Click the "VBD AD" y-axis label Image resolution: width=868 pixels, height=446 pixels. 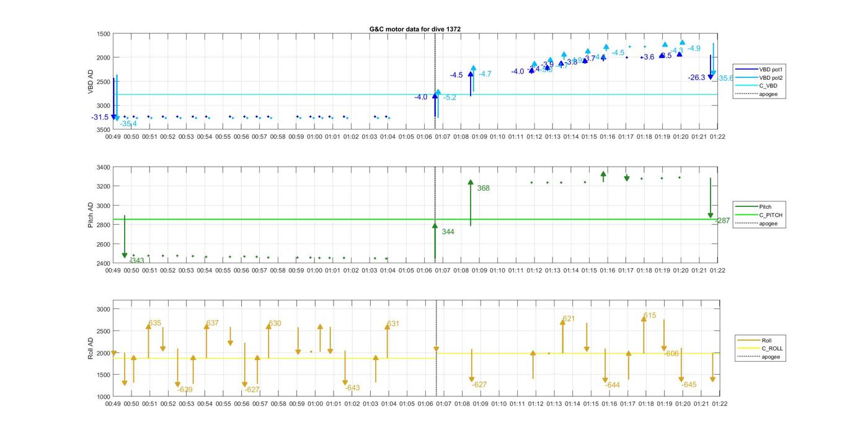(91, 82)
